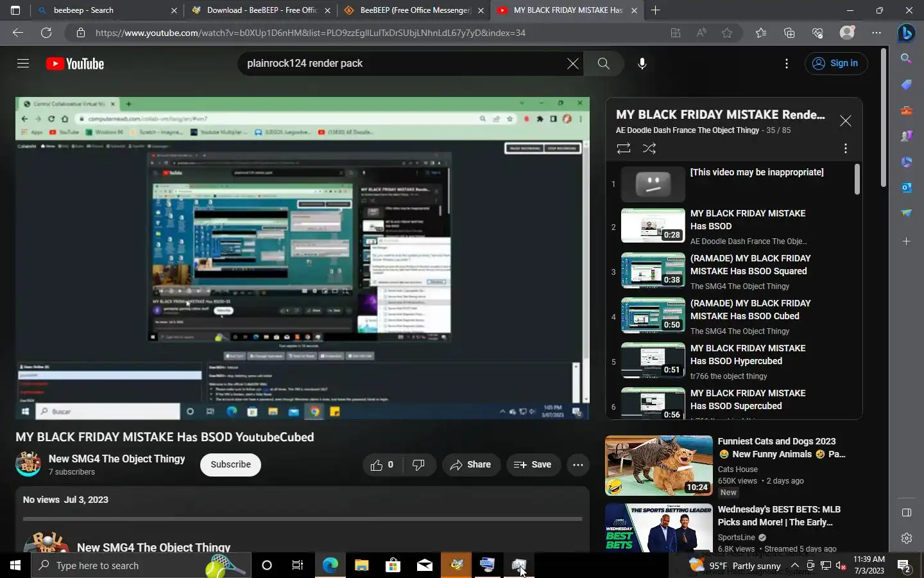Open Cats House channel name
The image size is (924, 578).
click(x=738, y=469)
